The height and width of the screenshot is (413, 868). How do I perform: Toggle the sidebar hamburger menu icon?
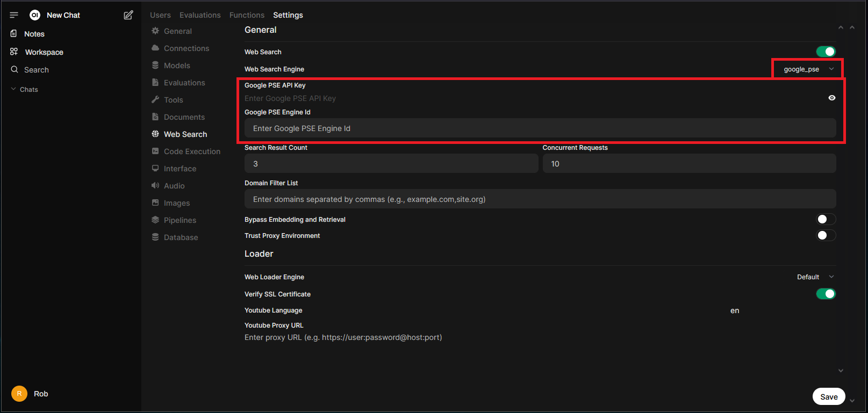[14, 15]
